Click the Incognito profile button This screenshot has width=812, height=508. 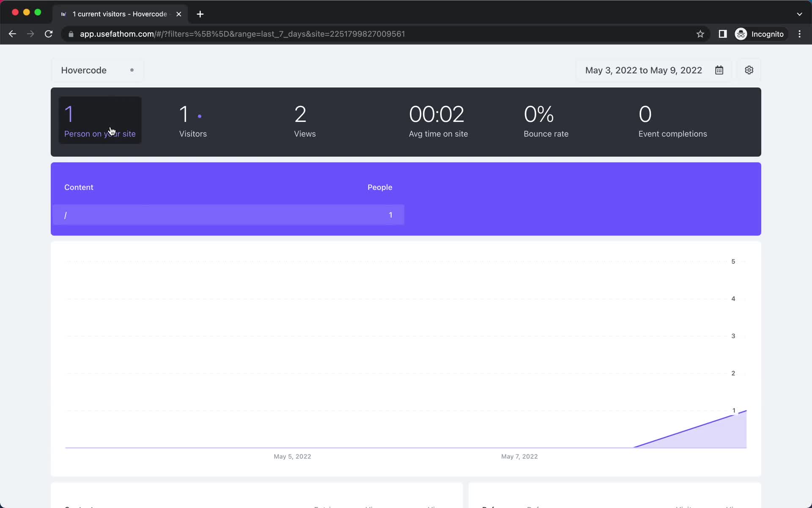tap(760, 34)
